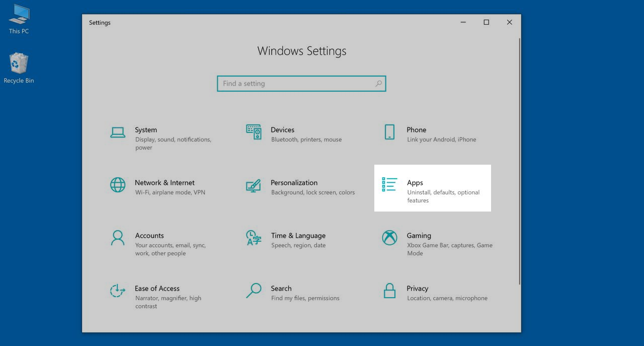Click 'Background, lock screen, colors' description

tap(313, 192)
